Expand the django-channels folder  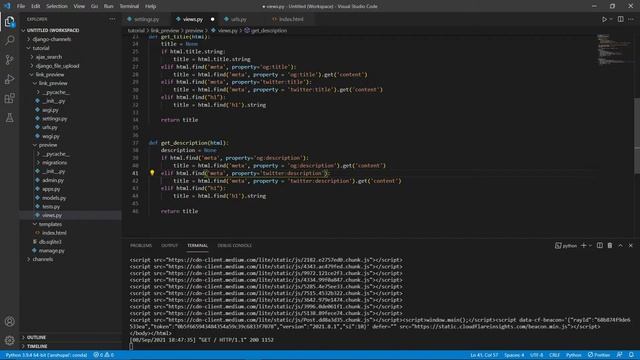[x=52, y=39]
